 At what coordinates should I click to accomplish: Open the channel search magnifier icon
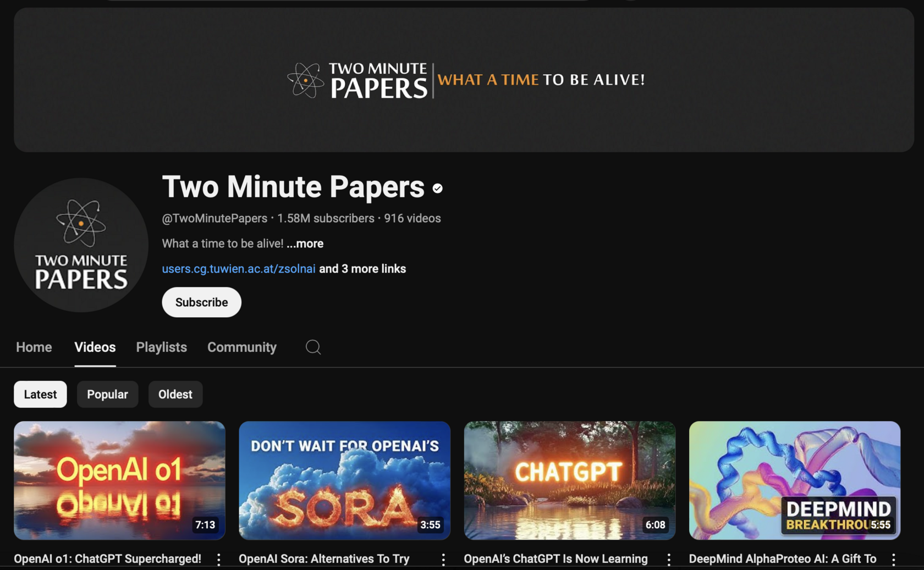tap(313, 347)
